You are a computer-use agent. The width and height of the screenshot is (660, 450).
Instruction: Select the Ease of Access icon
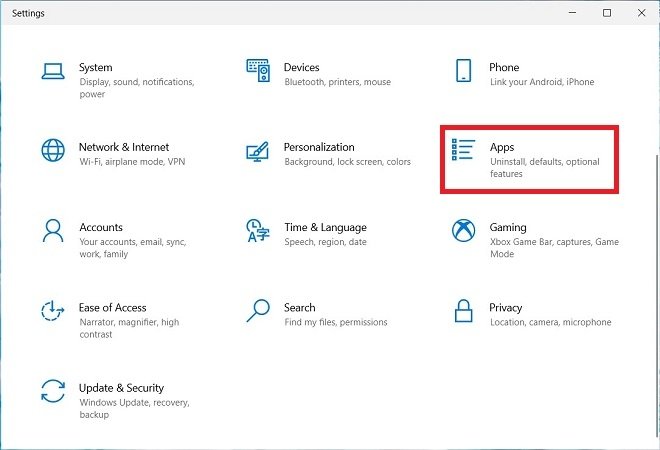click(53, 311)
